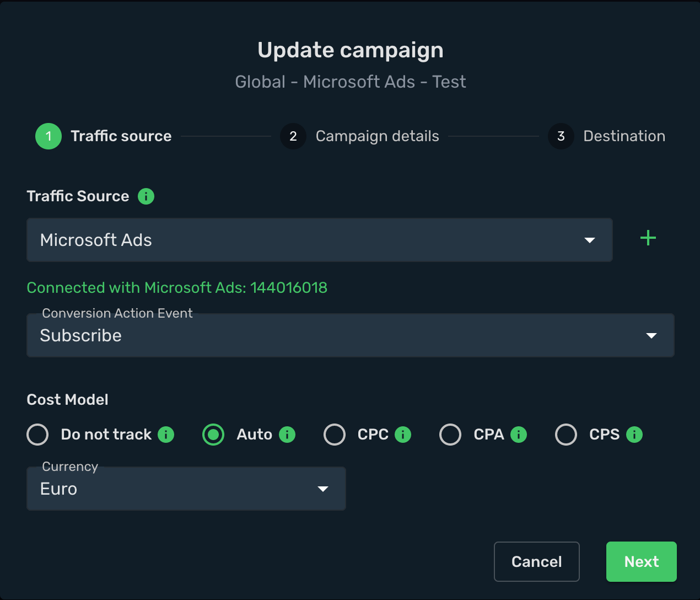The width and height of the screenshot is (700, 600).
Task: Open the Microsoft Ads traffic source dropdown
Action: point(320,240)
